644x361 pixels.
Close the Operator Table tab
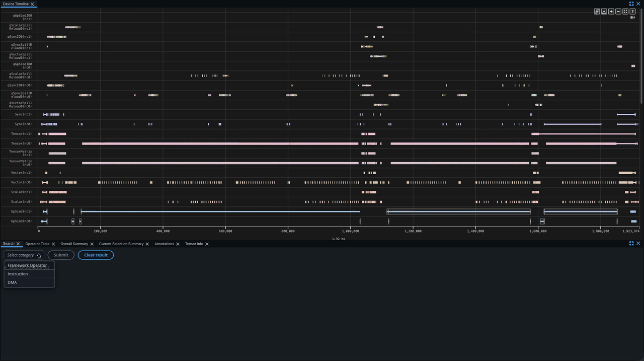tap(53, 244)
